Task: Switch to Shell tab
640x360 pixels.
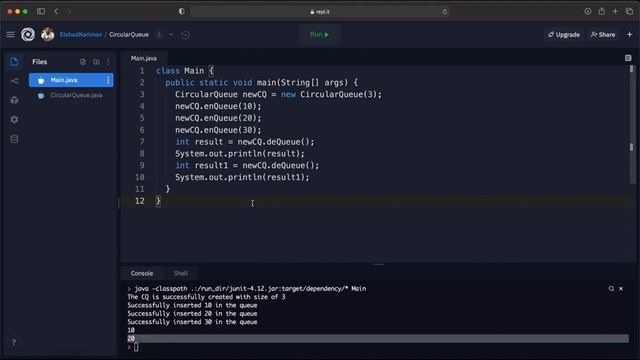Action: 181,273
